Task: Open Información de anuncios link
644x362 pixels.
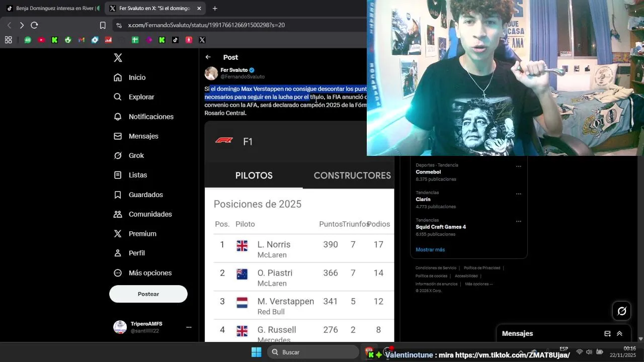Action: (x=436, y=284)
